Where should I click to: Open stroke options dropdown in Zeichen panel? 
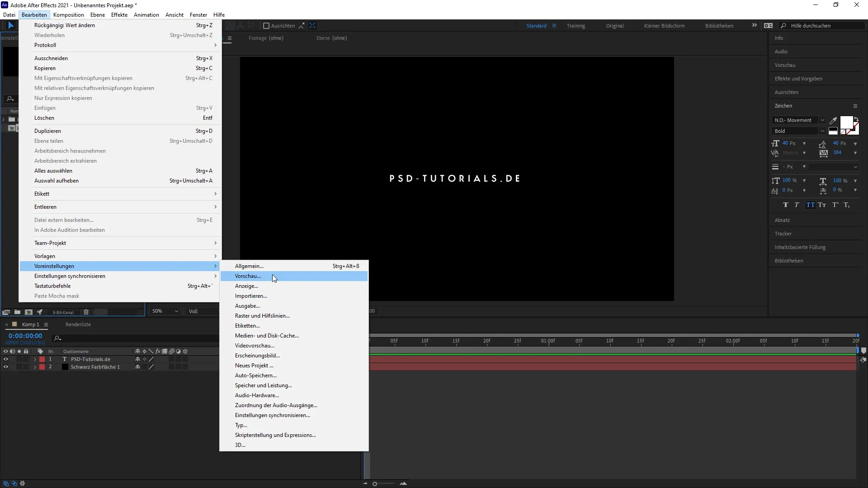[x=834, y=167]
